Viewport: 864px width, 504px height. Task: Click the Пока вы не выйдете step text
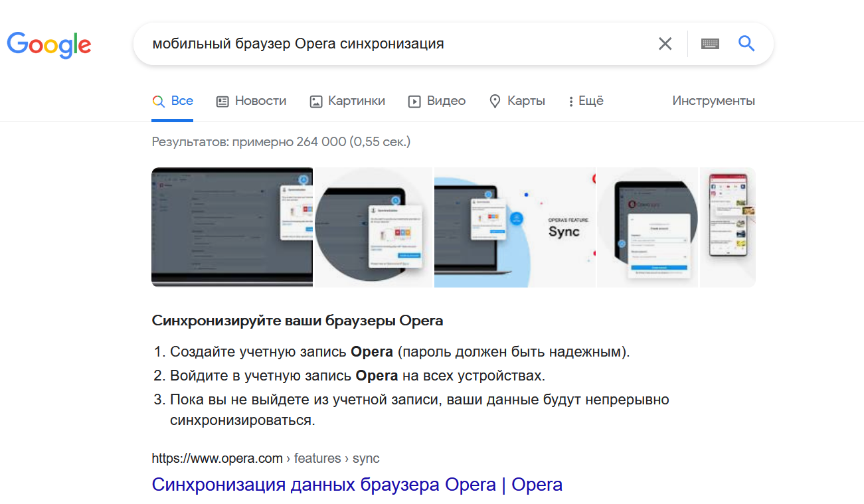[420, 410]
